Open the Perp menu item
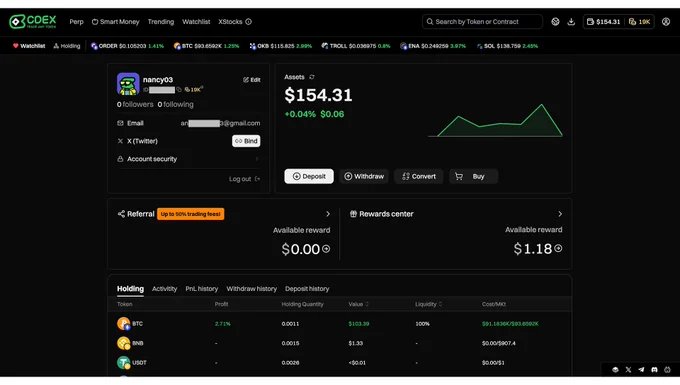The width and height of the screenshot is (680, 385). (x=76, y=22)
